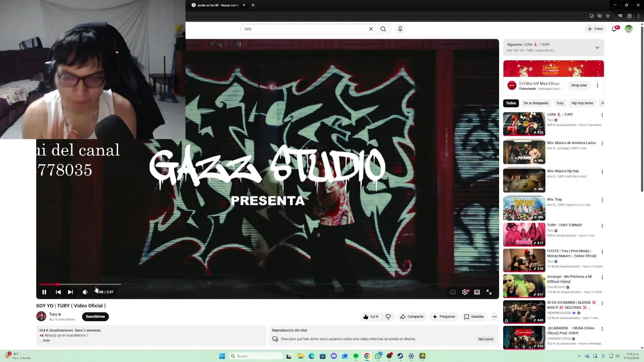Open the Chrome profile avatar
The image size is (644, 362).
(x=629, y=16)
